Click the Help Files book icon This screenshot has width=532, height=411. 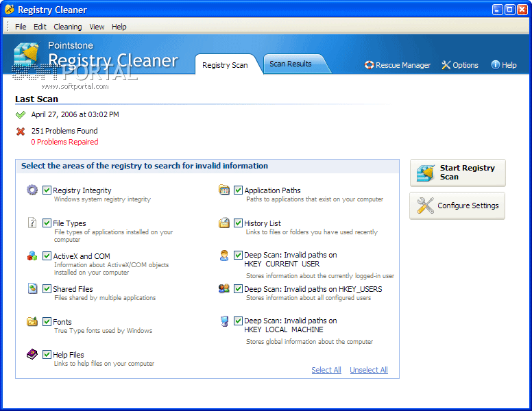(x=32, y=354)
